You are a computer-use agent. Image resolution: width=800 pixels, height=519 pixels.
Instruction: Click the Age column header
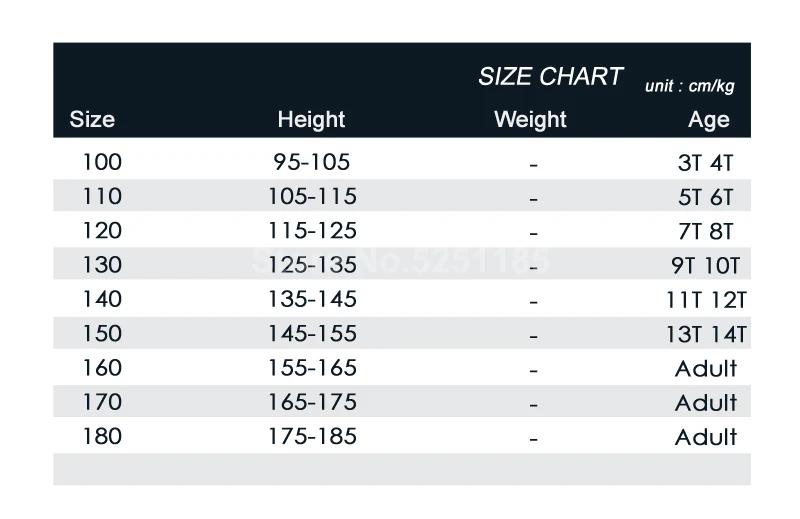pos(709,120)
